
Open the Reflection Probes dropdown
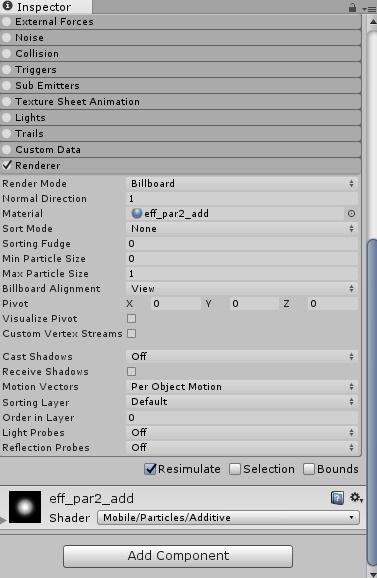click(242, 448)
